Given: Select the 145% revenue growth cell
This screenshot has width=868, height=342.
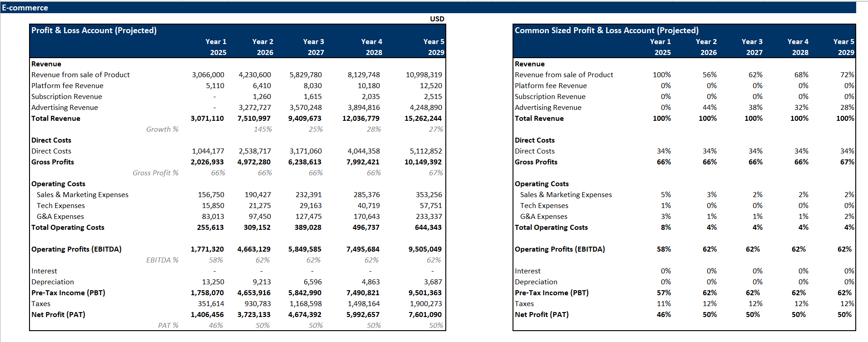Looking at the screenshot, I should 262,129.
